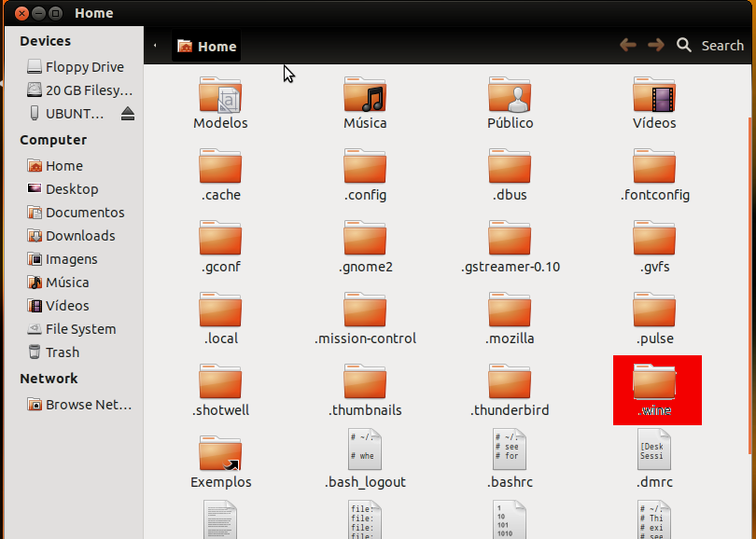Open the Exemplos shortcut folder

pyautogui.click(x=220, y=462)
